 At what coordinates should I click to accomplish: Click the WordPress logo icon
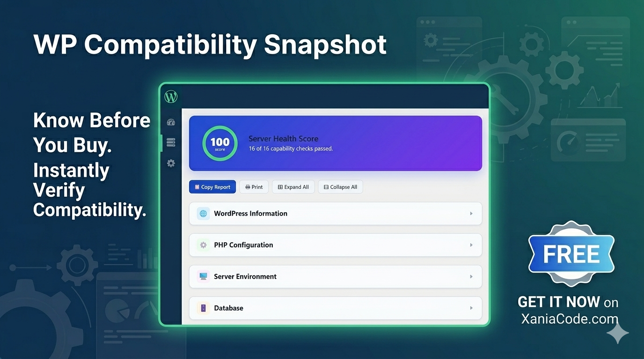(x=170, y=96)
